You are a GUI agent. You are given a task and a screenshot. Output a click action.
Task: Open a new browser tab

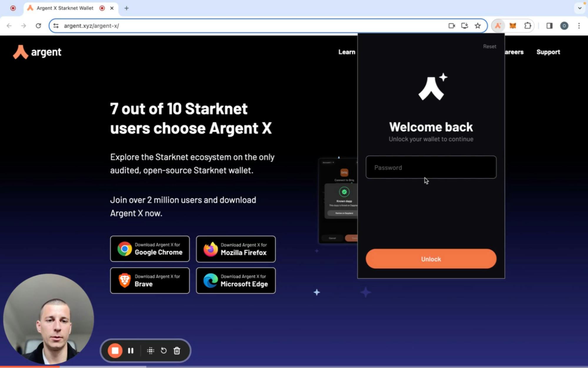[x=126, y=8]
